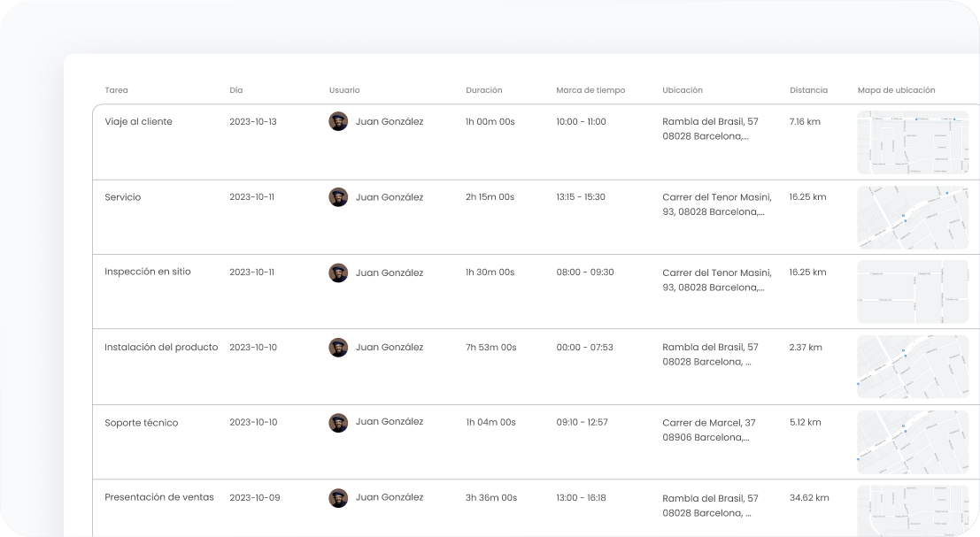Viewport: 980px width, 537px height.
Task: Click Juan González's avatar in Viaje al cliente row
Action: click(x=338, y=121)
